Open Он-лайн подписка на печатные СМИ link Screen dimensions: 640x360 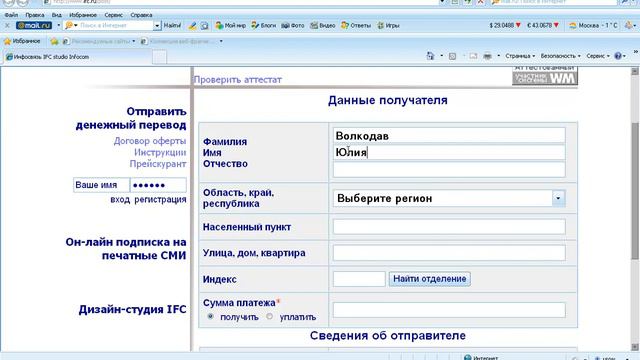coord(126,249)
